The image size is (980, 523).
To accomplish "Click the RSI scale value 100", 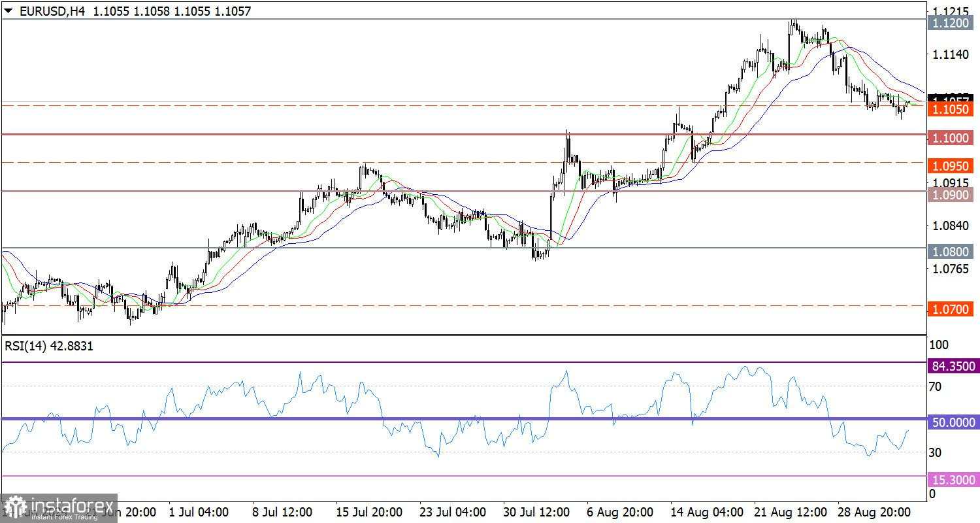I will click(938, 344).
